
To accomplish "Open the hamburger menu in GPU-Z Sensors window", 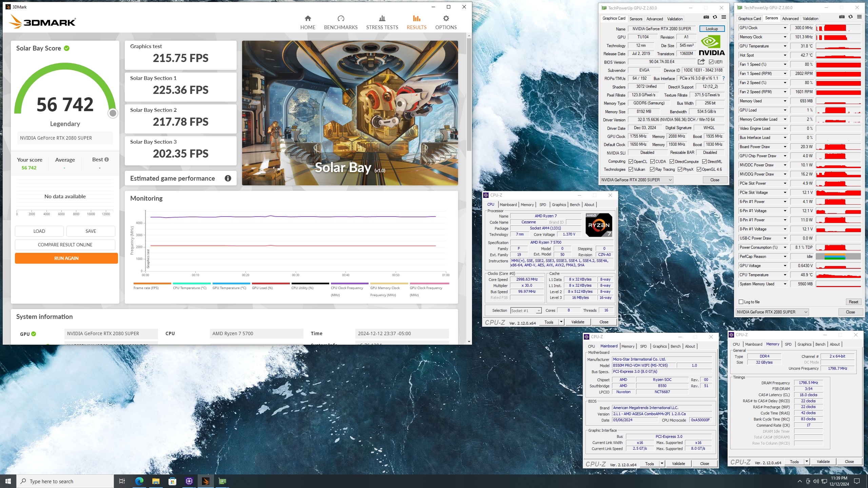I will tap(859, 17).
